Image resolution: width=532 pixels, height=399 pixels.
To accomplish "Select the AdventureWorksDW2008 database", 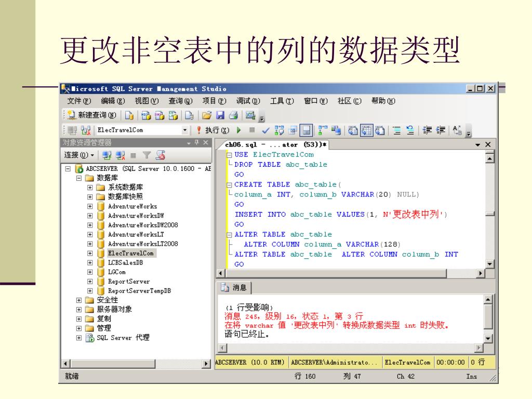I will click(x=143, y=225).
